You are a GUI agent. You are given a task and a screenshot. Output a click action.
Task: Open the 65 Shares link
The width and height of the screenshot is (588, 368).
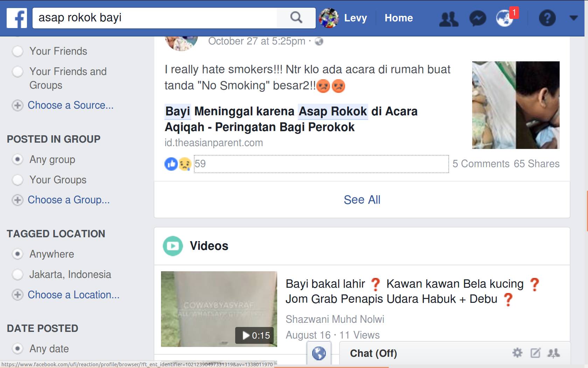pyautogui.click(x=537, y=164)
